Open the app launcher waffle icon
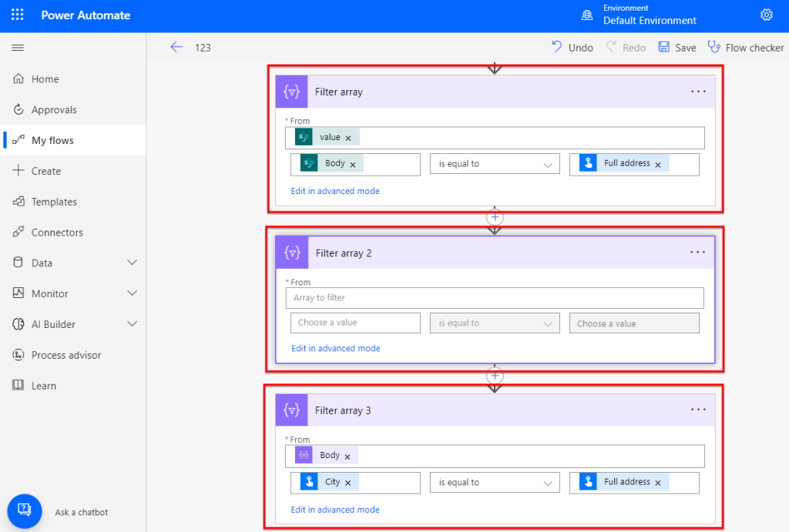The width and height of the screenshot is (789, 532). pyautogui.click(x=18, y=15)
